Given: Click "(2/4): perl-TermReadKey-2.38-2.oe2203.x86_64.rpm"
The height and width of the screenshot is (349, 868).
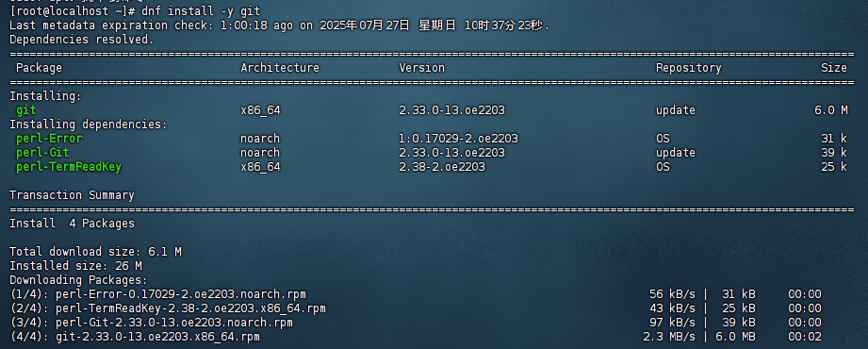Looking at the screenshot, I should (x=168, y=308).
